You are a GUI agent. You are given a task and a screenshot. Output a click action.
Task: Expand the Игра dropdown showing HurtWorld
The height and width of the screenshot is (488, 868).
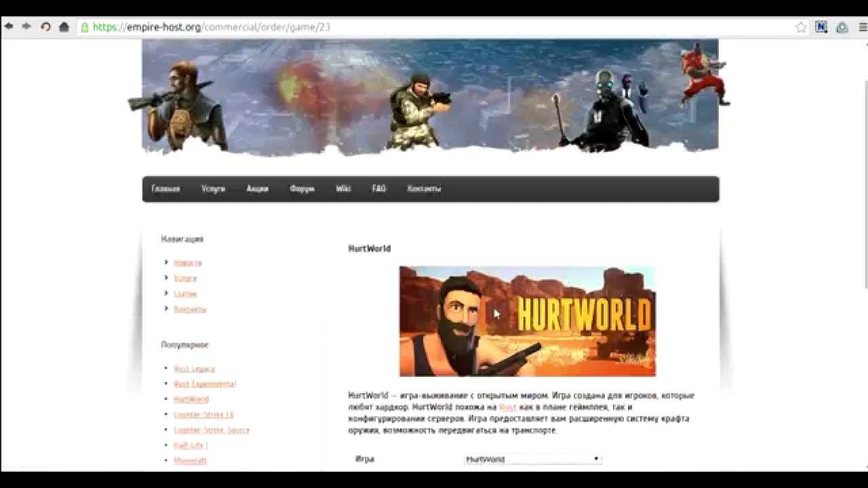(x=533, y=459)
